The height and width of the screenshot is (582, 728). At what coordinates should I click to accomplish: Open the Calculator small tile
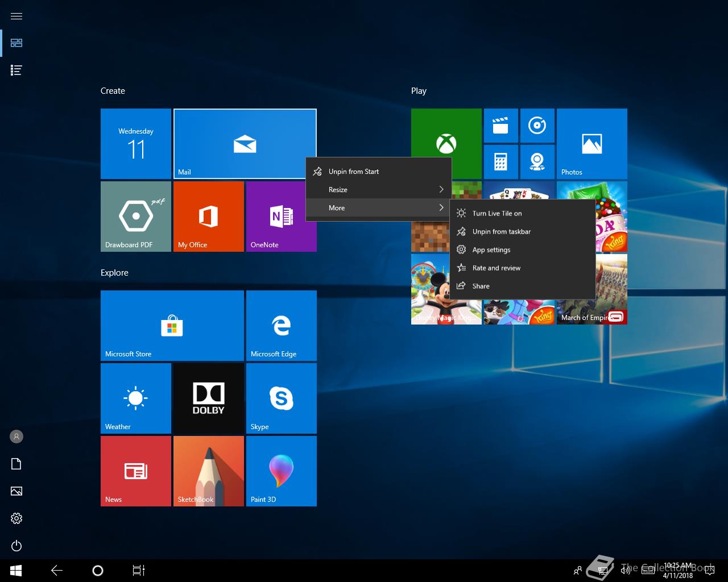[x=501, y=162]
